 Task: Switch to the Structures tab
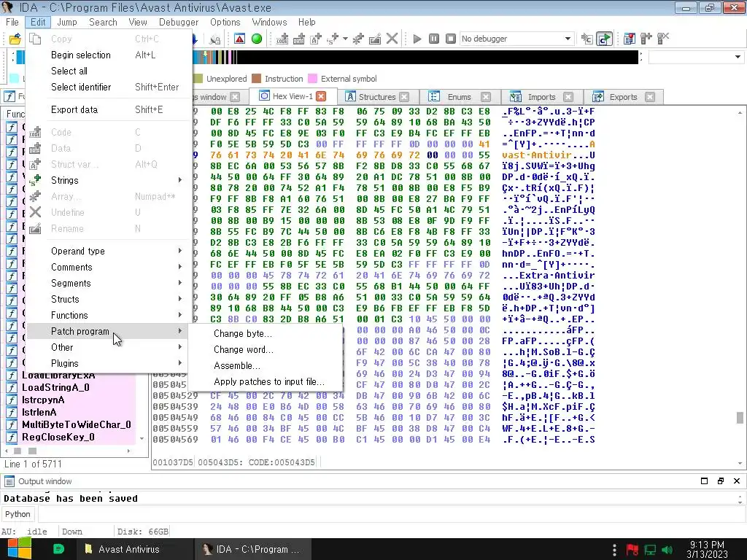pos(376,97)
